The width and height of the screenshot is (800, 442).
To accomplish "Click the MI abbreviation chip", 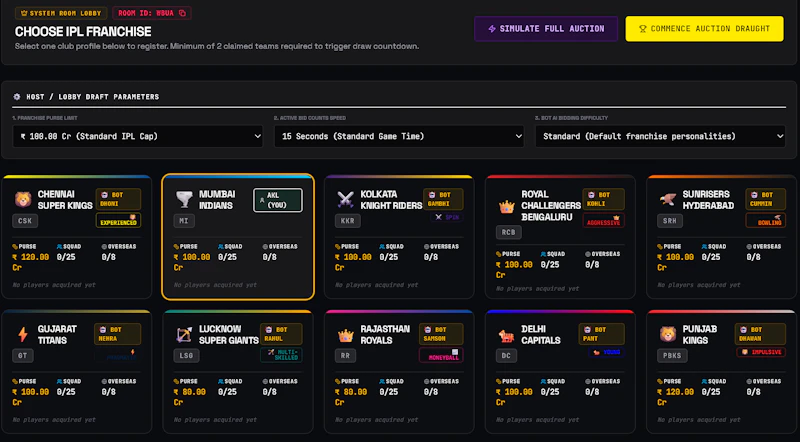I will (x=184, y=220).
